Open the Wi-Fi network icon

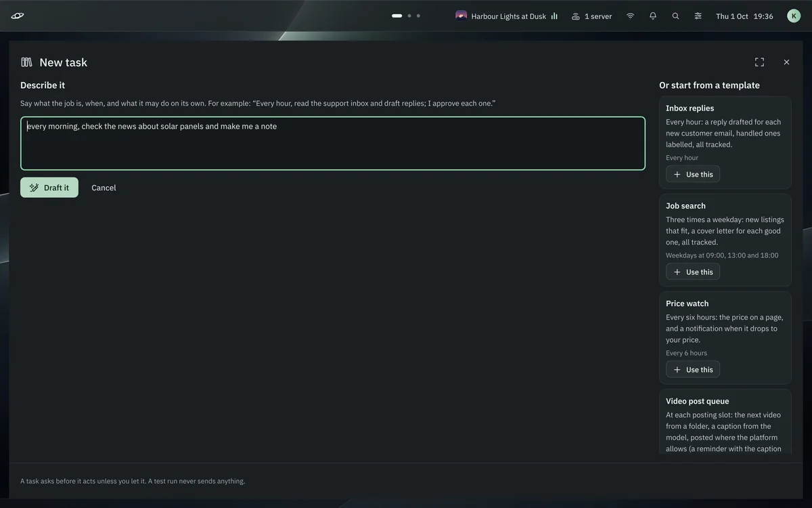coord(631,16)
